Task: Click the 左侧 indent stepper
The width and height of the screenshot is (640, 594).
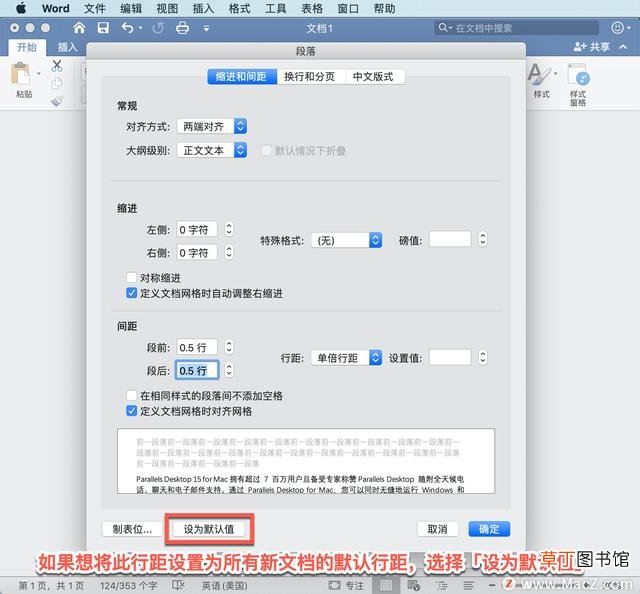Action: click(229, 229)
